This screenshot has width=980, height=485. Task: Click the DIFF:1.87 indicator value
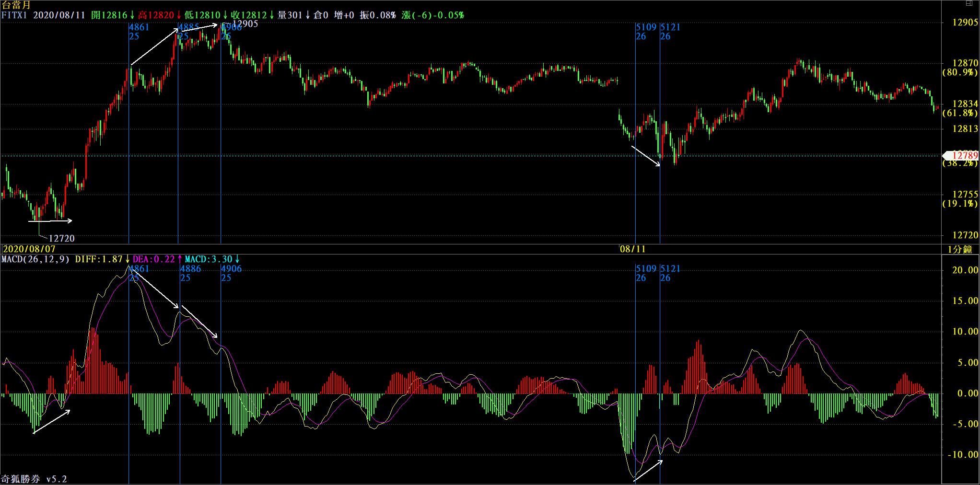pyautogui.click(x=98, y=259)
